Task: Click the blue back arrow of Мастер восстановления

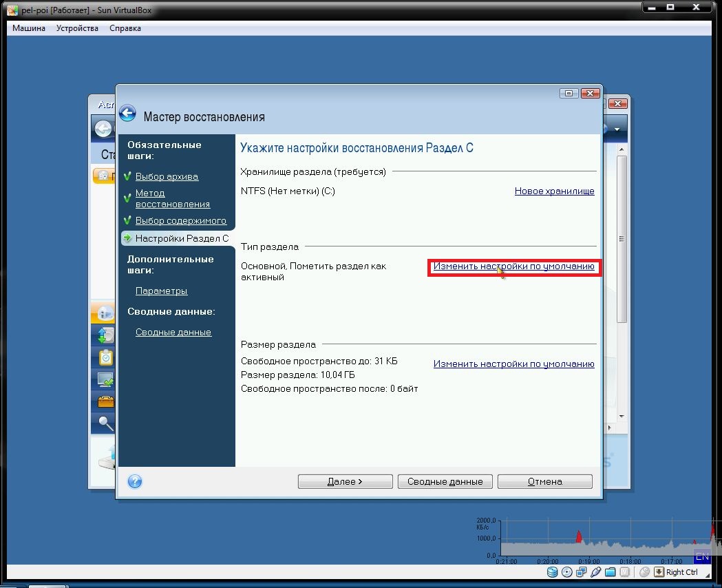Action: pyautogui.click(x=127, y=114)
